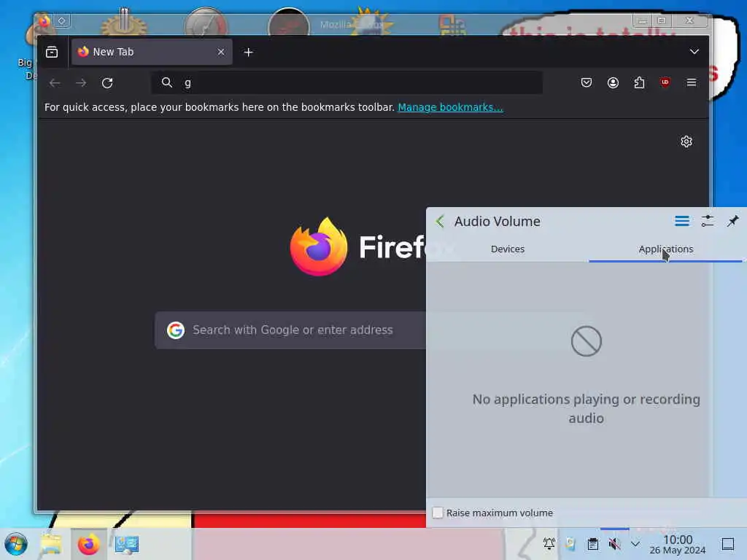Enable Raise maximum volume checkbox
Image resolution: width=747 pixels, height=560 pixels.
[438, 513]
